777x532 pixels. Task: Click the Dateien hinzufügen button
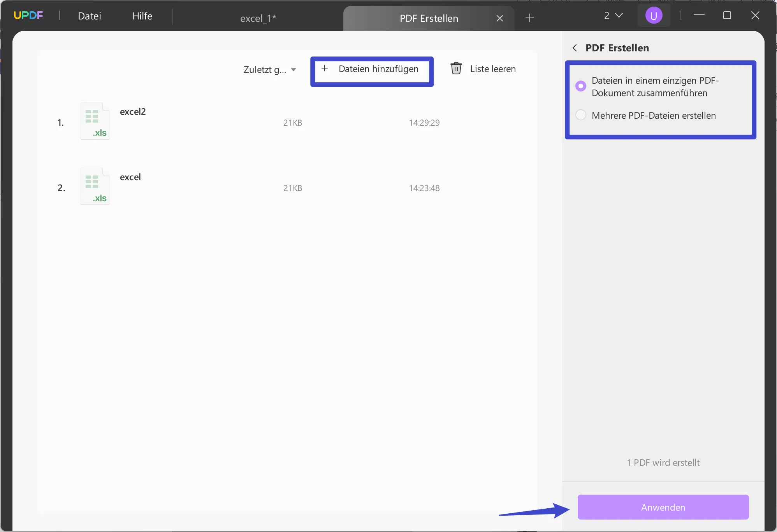tap(371, 68)
